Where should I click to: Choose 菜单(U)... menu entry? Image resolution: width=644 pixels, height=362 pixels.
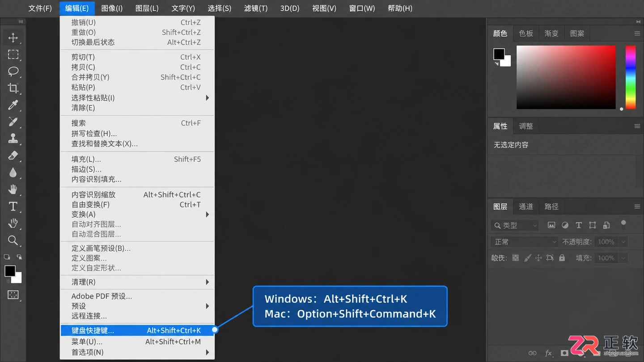click(x=137, y=341)
